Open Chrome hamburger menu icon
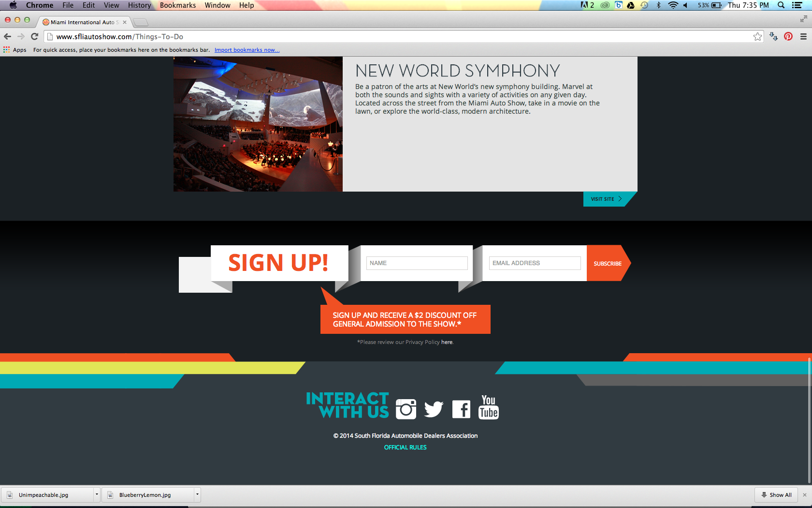 (803, 36)
